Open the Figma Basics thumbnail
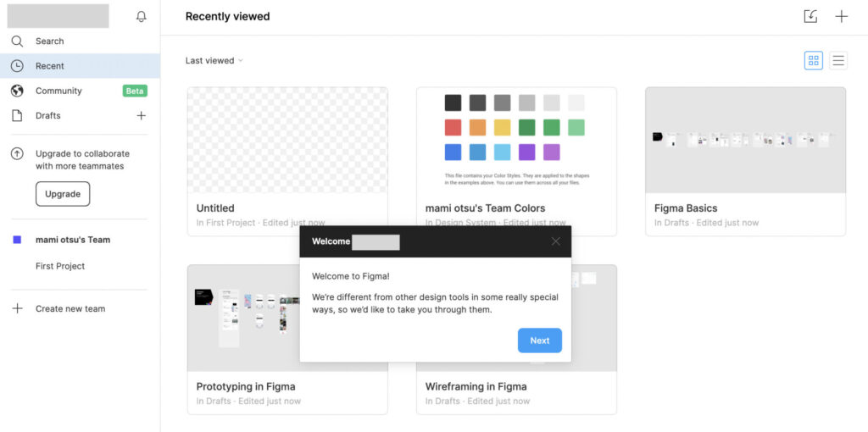868x432 pixels. coord(746,141)
